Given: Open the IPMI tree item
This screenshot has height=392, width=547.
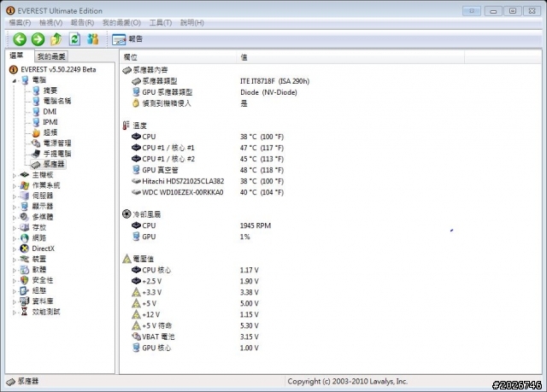Looking at the screenshot, I should 45,122.
